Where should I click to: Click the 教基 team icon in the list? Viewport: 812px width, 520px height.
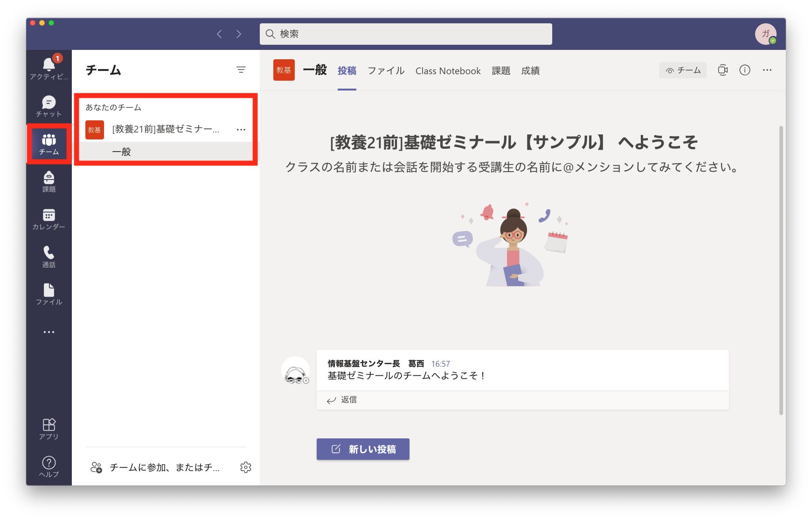(95, 130)
